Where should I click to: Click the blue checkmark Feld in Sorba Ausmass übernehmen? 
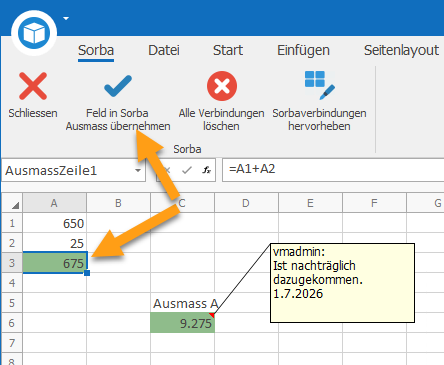(118, 86)
